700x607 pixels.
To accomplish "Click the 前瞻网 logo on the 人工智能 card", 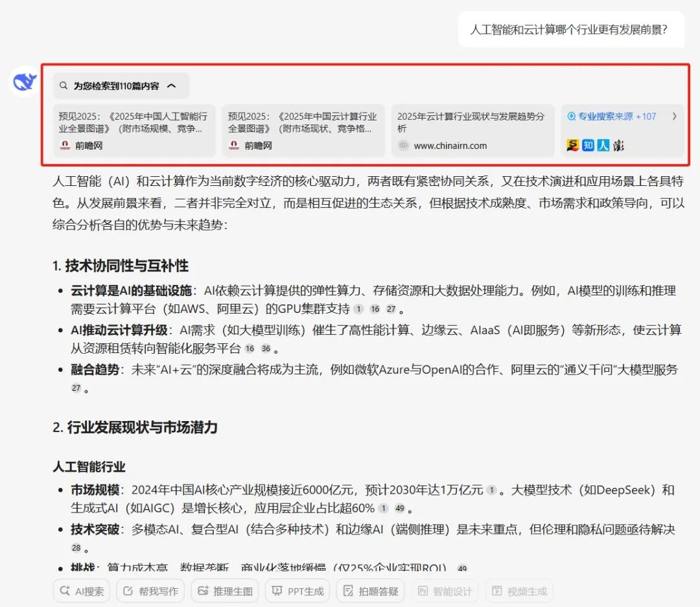I will 65,145.
